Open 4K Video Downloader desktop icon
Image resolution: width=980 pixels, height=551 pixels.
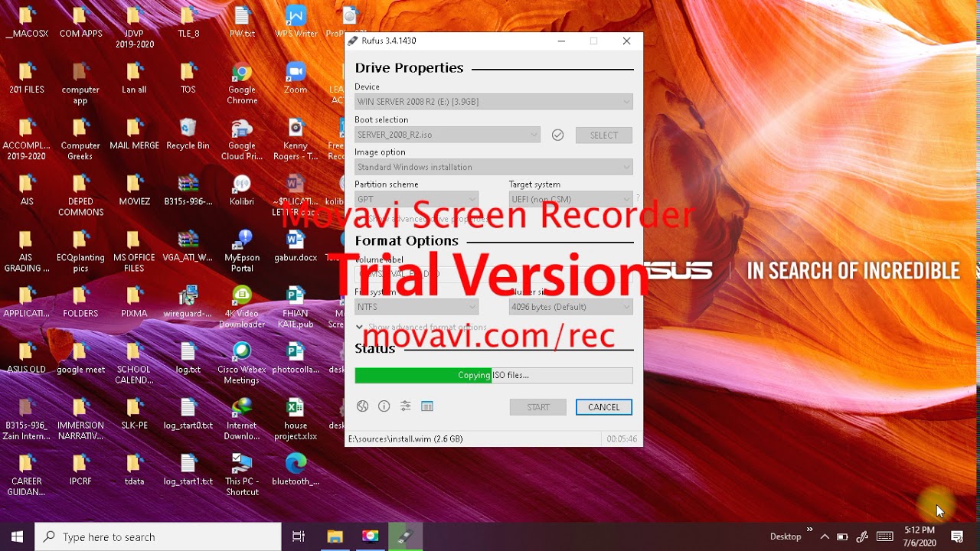pyautogui.click(x=242, y=308)
